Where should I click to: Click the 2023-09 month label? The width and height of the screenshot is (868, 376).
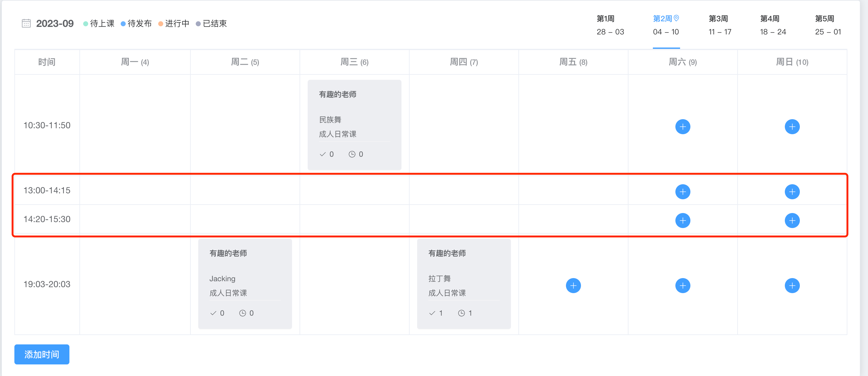[x=55, y=23]
